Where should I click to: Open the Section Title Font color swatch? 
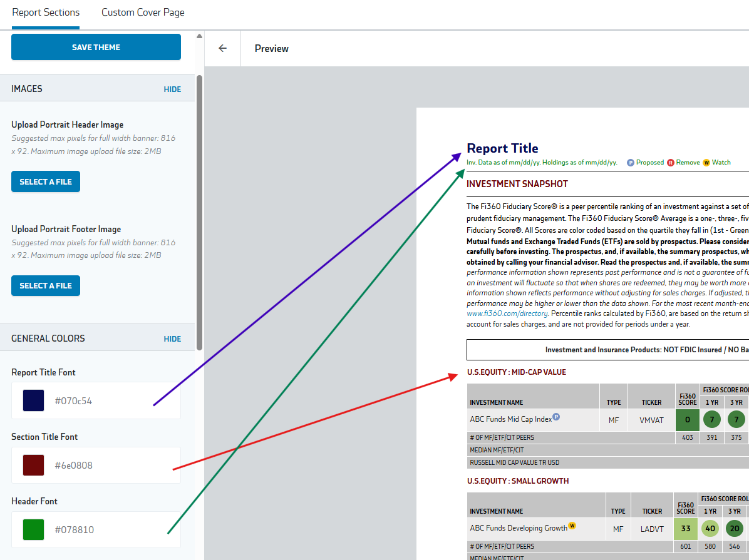pyautogui.click(x=33, y=465)
